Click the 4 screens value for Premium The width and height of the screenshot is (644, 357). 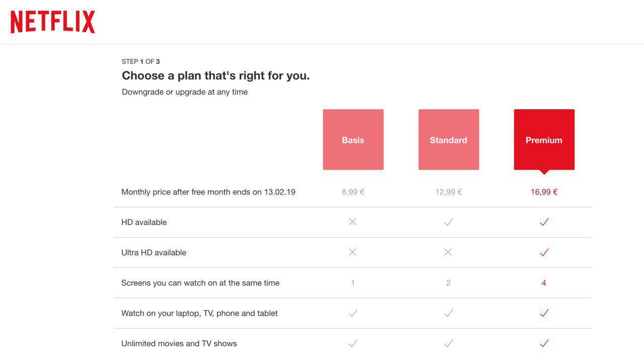coord(544,283)
